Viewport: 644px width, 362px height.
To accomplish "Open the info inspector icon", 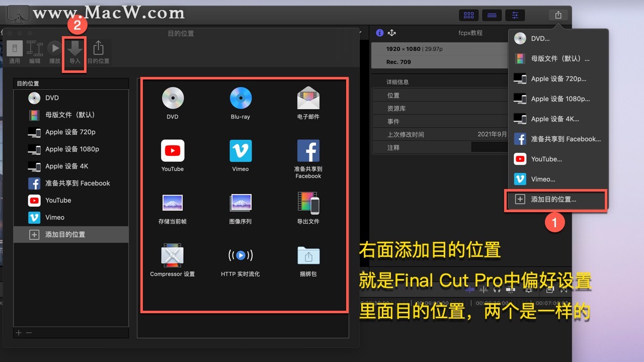I will [380, 33].
